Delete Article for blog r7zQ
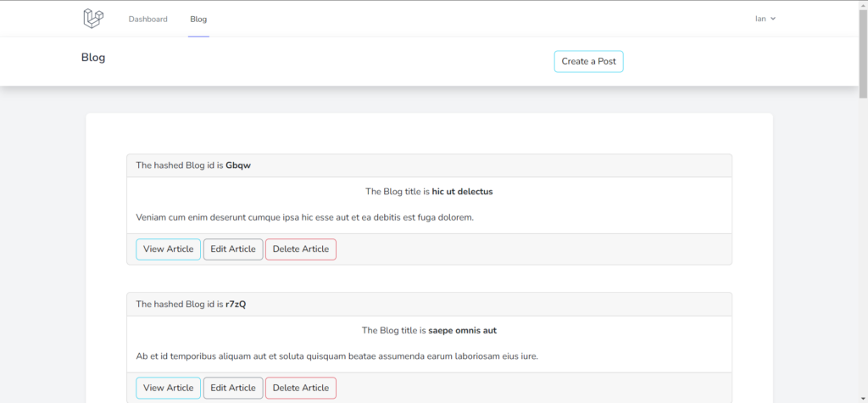The width and height of the screenshot is (868, 403). 301,388
